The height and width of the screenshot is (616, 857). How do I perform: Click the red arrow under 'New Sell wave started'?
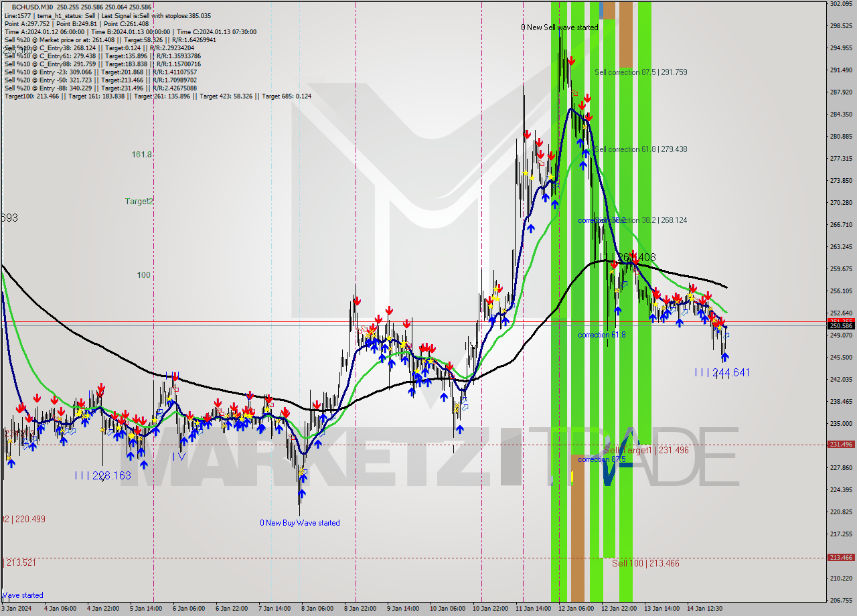click(x=570, y=61)
